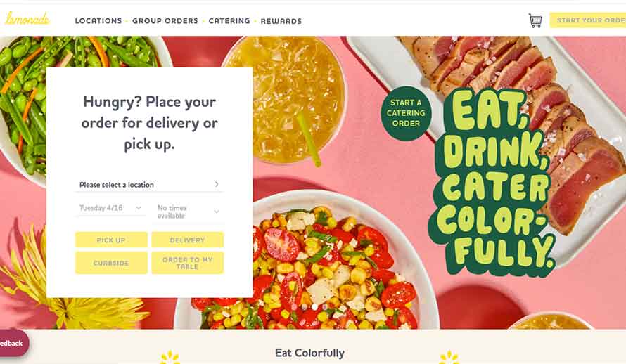Open the Catering menu item
626x364 pixels.
pos(229,21)
